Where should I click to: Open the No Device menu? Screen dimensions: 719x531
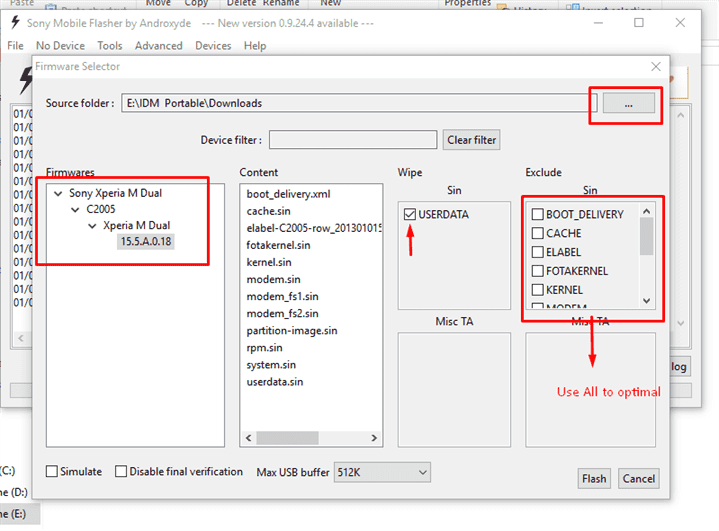coord(60,46)
